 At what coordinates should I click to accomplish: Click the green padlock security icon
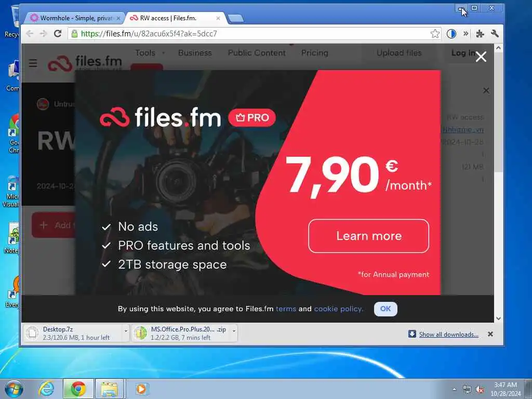pos(74,34)
